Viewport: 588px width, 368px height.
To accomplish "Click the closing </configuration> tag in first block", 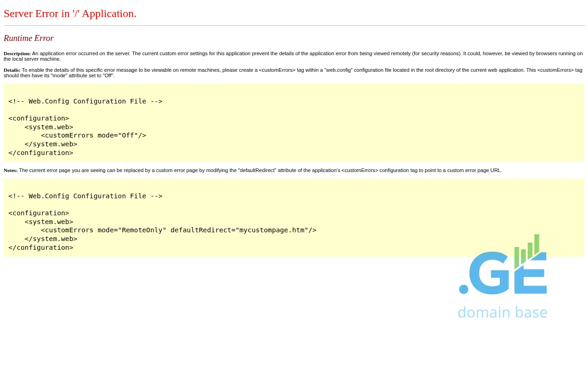I will (x=40, y=153).
